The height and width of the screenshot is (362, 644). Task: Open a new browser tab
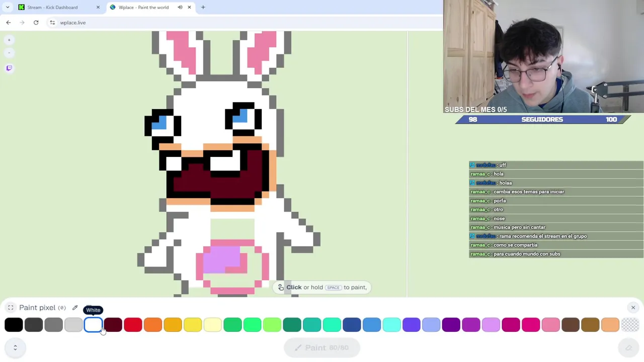click(203, 7)
